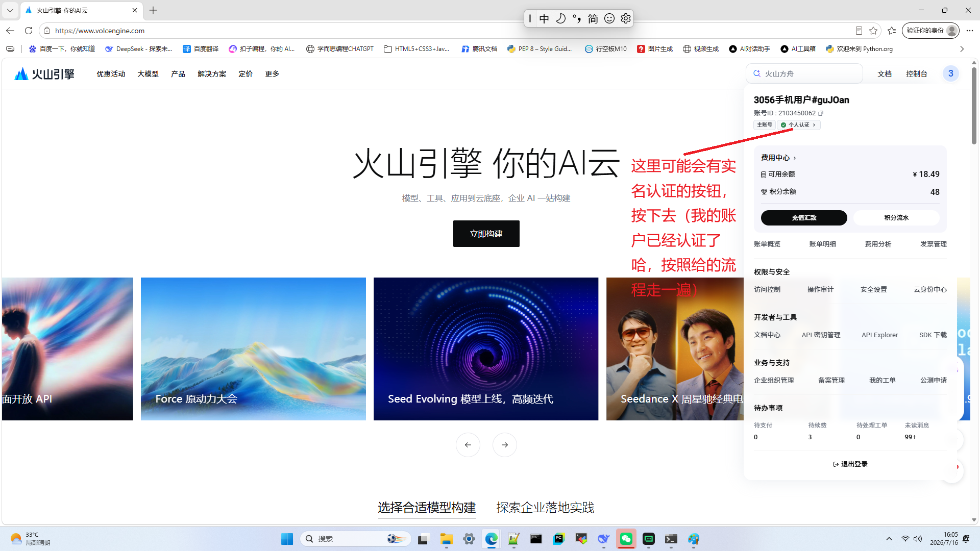Open API Explorer
The height and width of the screenshot is (551, 980).
pos(880,335)
